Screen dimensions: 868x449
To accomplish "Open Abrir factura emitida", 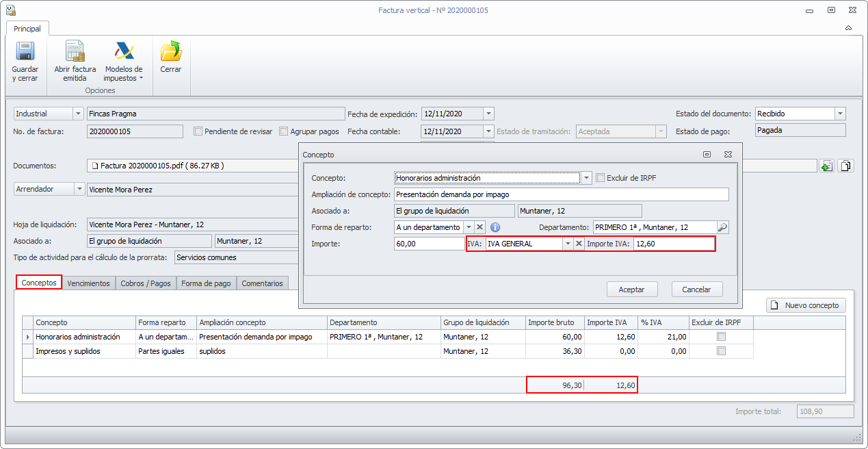I will (x=75, y=52).
